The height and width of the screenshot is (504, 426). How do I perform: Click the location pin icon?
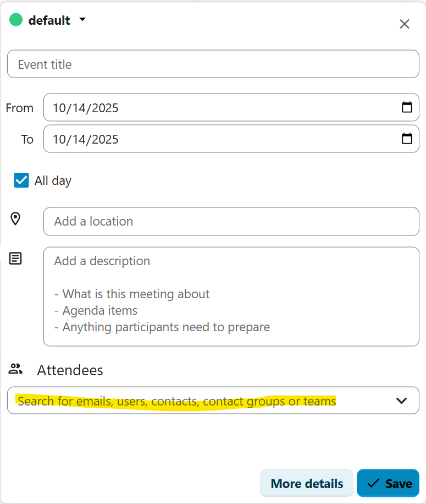click(x=15, y=219)
